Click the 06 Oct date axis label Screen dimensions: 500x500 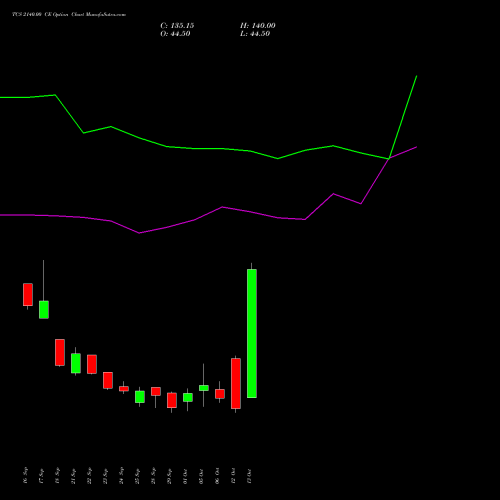point(218,476)
